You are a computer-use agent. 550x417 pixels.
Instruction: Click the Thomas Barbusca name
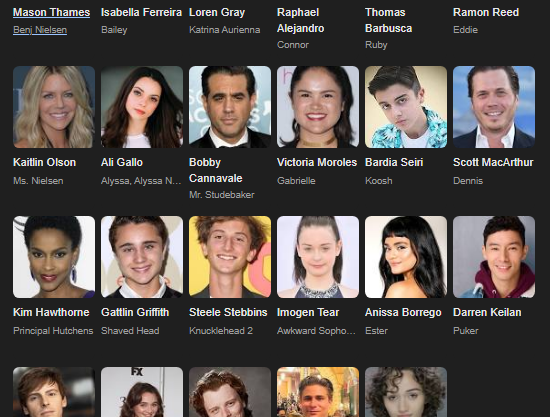(389, 20)
